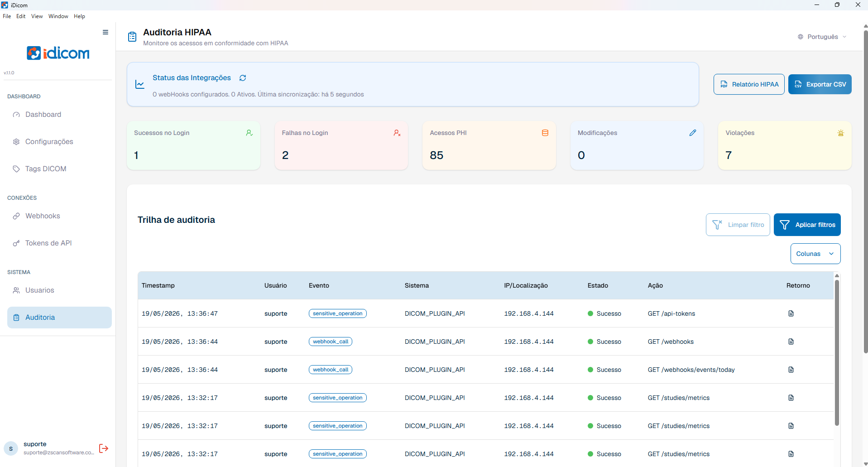Click the Modificações pencil icon
This screenshot has width=868, height=467.
(x=693, y=133)
